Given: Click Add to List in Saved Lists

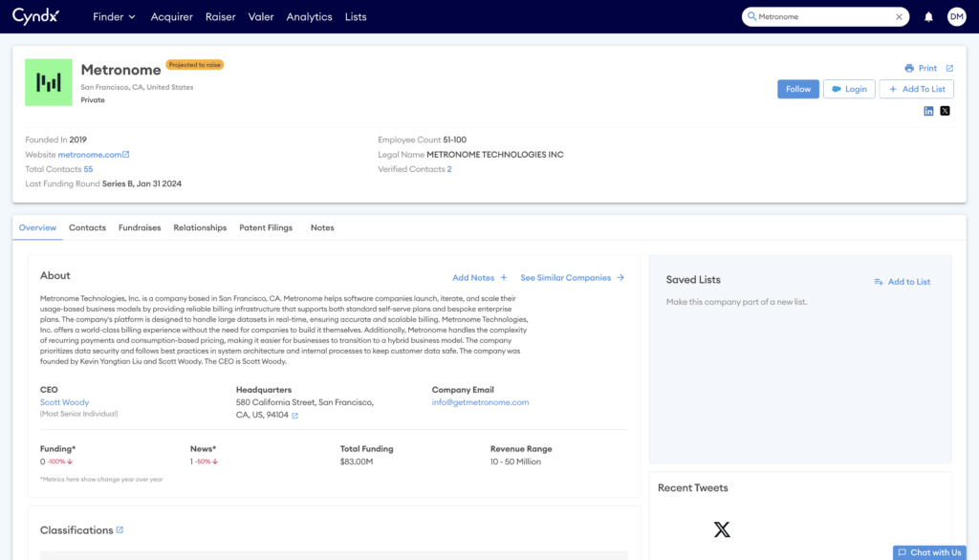Looking at the screenshot, I should [x=909, y=282].
